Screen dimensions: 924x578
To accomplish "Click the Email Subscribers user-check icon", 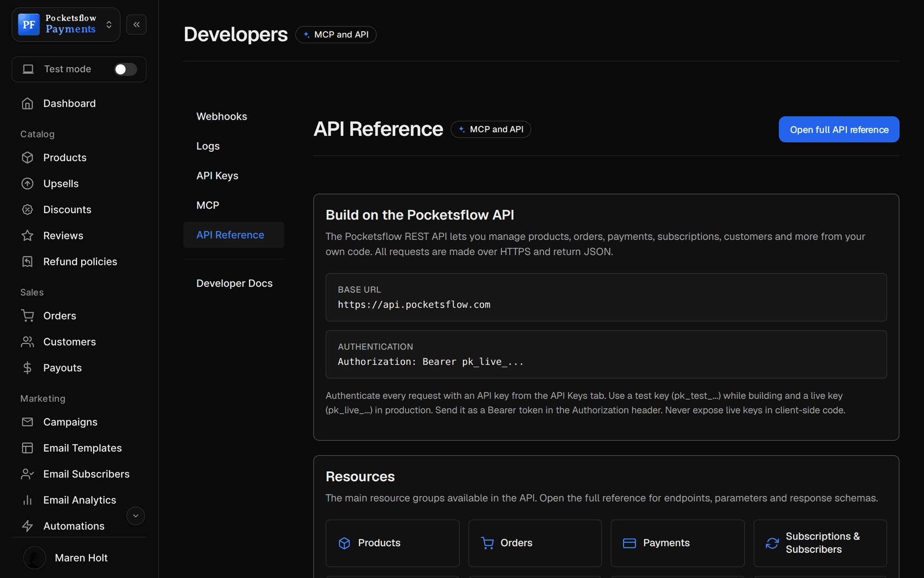I will (x=28, y=474).
